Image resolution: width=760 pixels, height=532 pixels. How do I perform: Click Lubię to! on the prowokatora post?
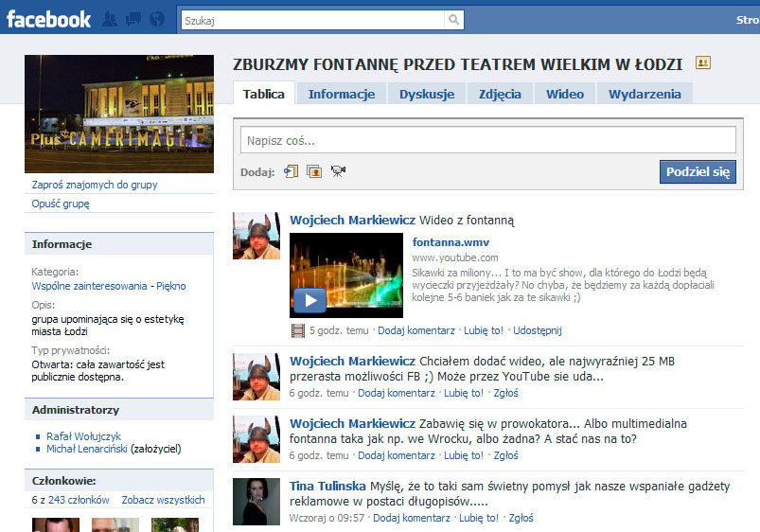click(464, 456)
